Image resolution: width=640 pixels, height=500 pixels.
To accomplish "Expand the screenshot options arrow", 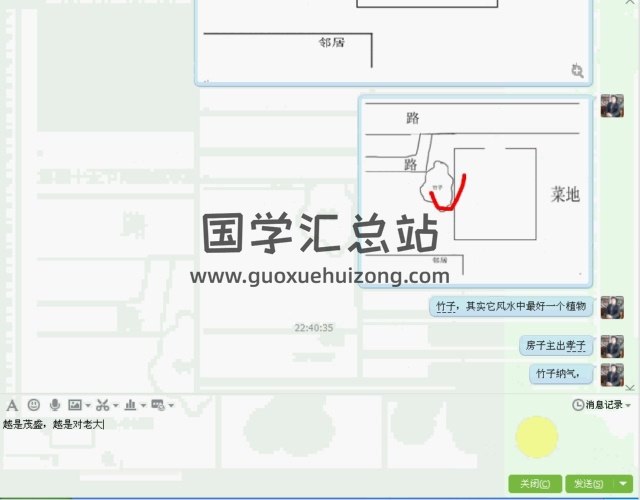I will click(116, 405).
